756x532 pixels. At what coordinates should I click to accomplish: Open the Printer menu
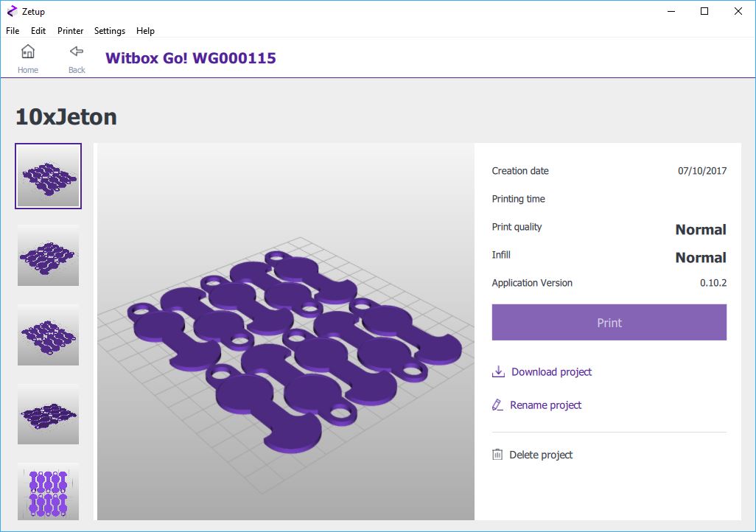[x=71, y=31]
